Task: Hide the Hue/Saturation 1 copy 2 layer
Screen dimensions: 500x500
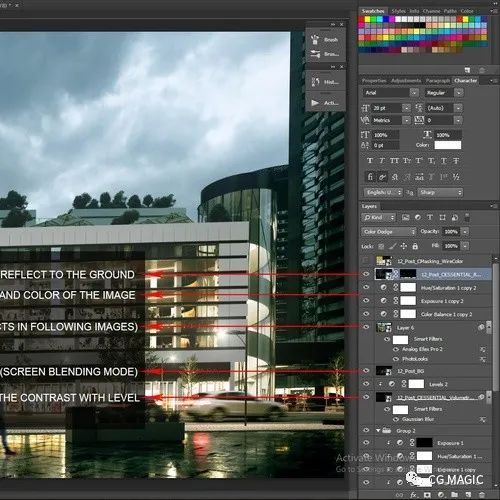Action: pyautogui.click(x=366, y=287)
